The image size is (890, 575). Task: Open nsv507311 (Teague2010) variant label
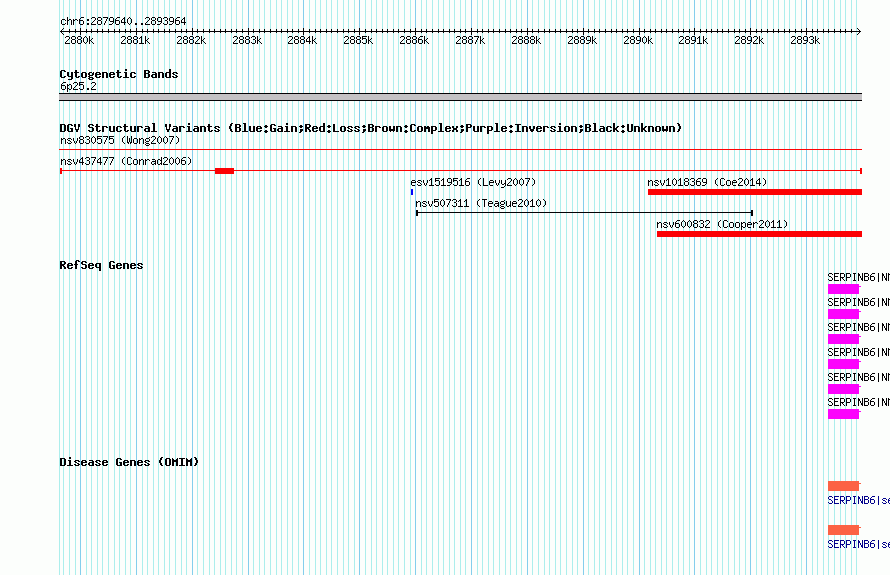point(481,203)
